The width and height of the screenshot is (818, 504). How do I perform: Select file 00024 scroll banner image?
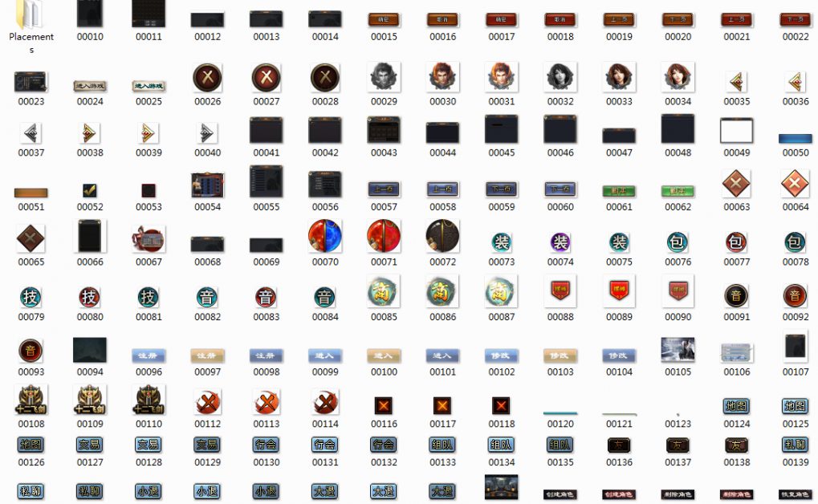coord(90,85)
